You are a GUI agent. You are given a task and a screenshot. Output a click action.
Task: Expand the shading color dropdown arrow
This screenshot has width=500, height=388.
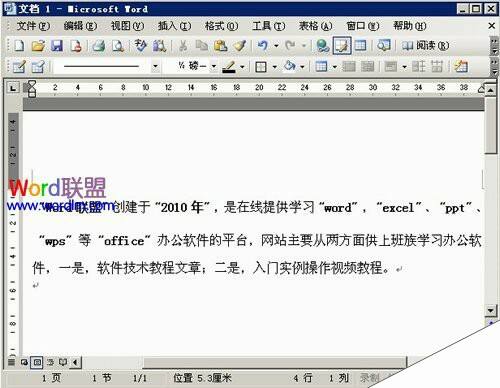302,67
